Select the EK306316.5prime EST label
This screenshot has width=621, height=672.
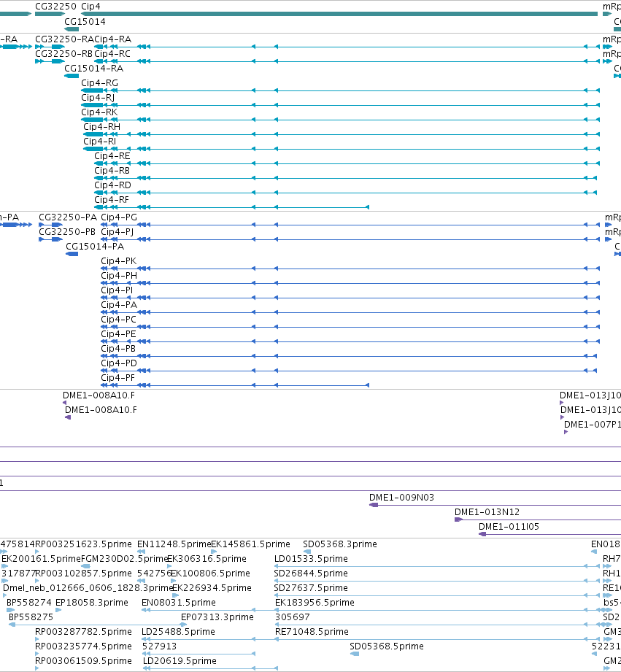pos(207,559)
